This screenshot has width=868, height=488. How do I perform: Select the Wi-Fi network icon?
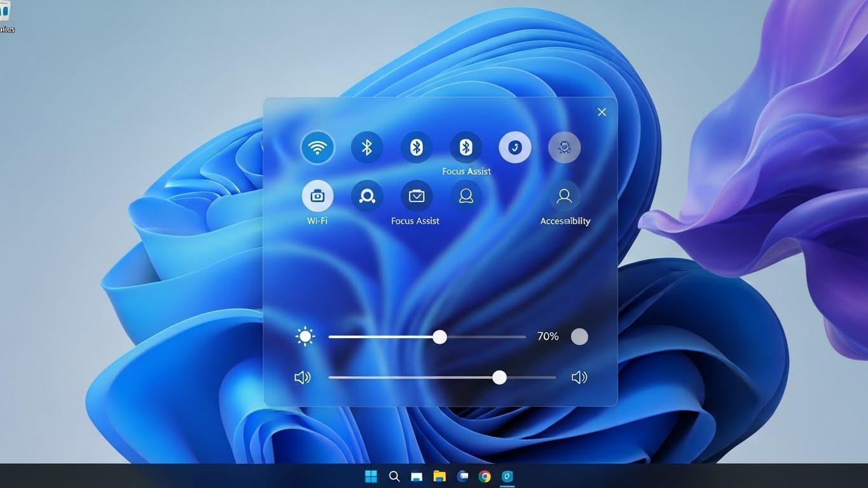click(x=317, y=147)
